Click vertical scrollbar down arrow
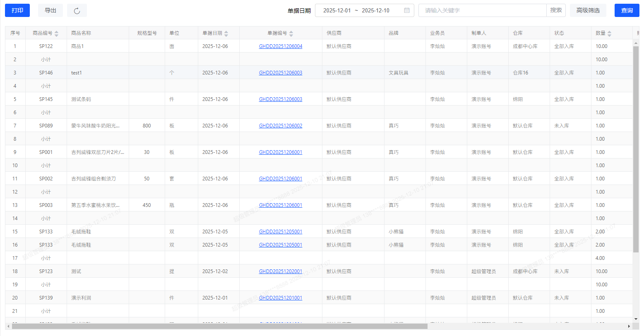 click(636, 319)
